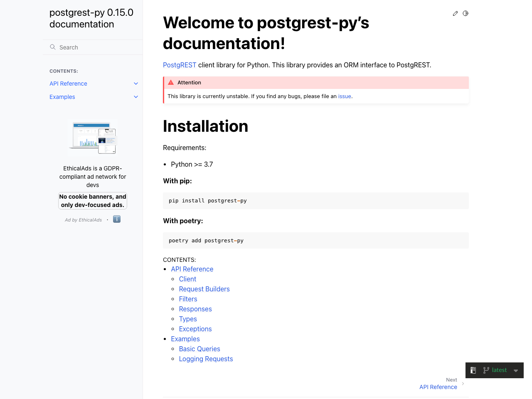Expand the Examples sidebar chevron

pyautogui.click(x=135, y=96)
